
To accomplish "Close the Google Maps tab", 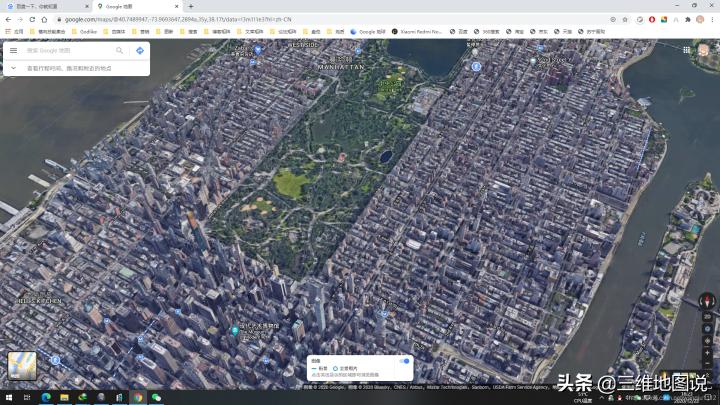I will (x=177, y=6).
